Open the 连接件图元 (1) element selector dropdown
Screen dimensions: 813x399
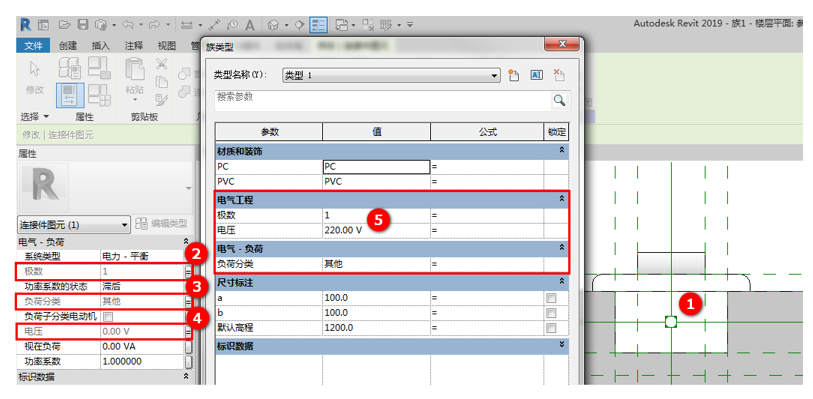click(x=74, y=225)
